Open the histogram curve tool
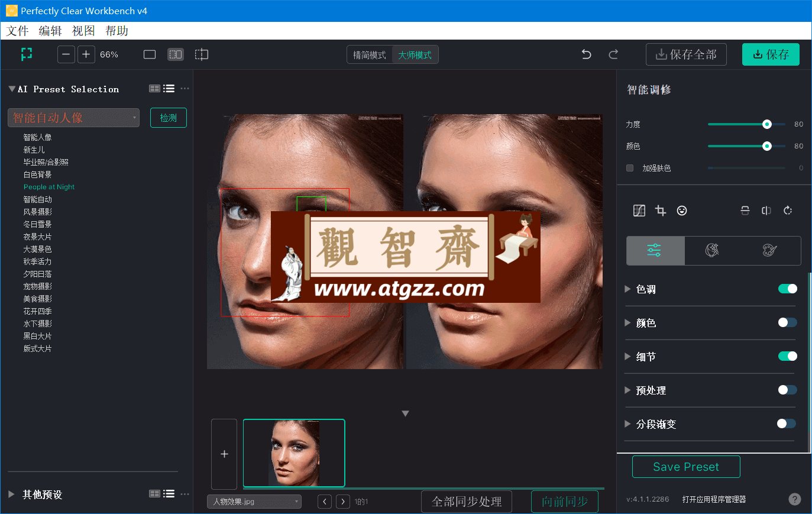 coord(639,211)
